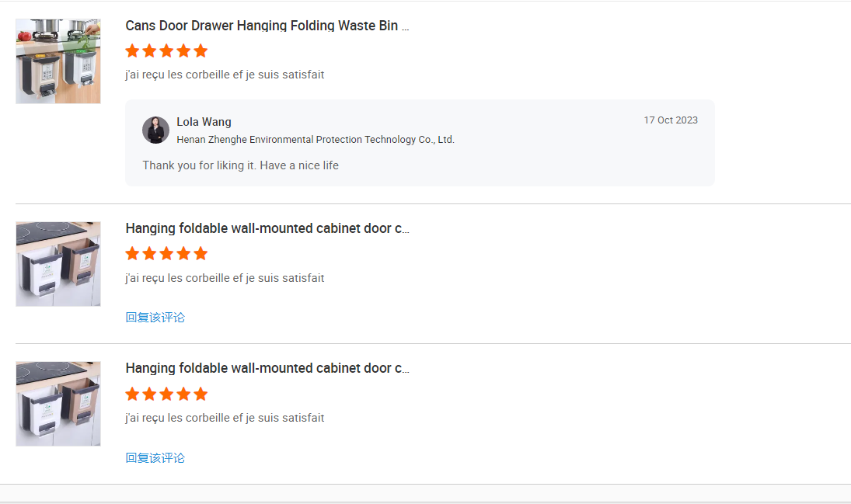This screenshot has height=504, width=851.
Task: Open the middle review's product thumbnail
Action: (58, 264)
